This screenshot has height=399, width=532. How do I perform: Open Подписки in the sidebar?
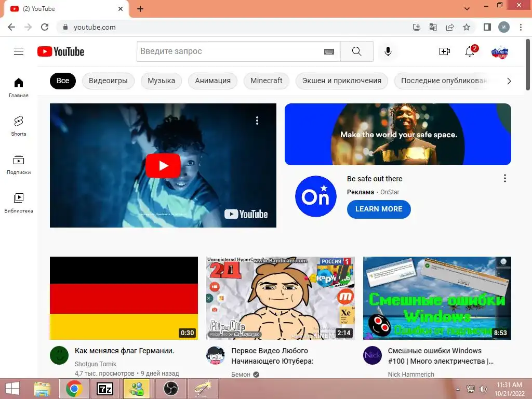coord(19,164)
